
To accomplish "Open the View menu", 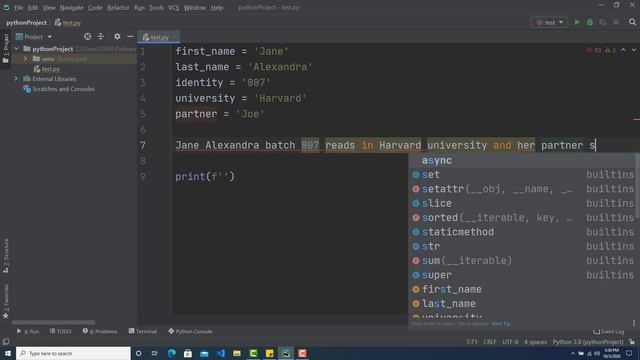I will pos(49,7).
